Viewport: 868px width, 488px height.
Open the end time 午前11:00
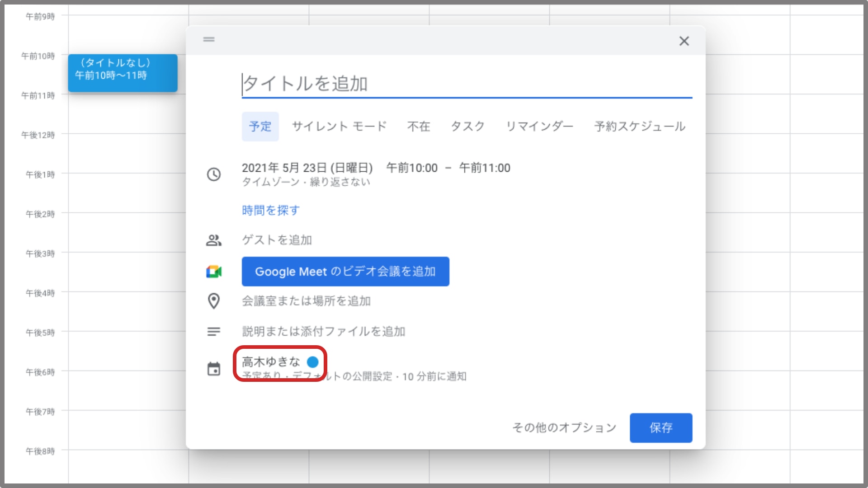[x=485, y=168]
